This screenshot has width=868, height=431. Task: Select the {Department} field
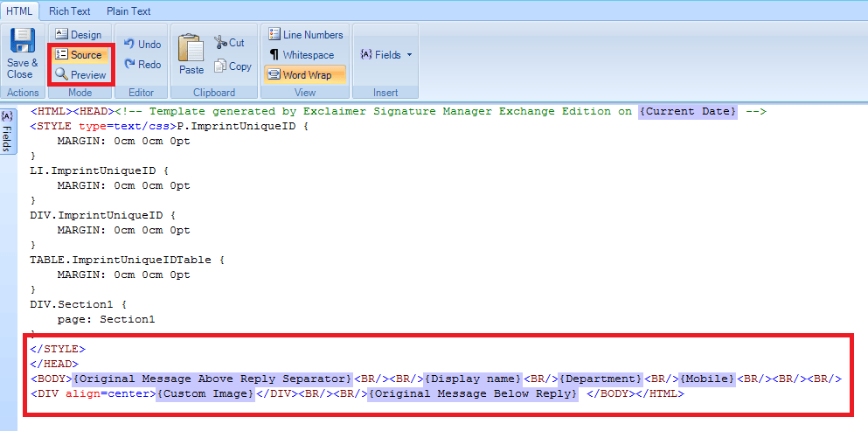click(601, 379)
